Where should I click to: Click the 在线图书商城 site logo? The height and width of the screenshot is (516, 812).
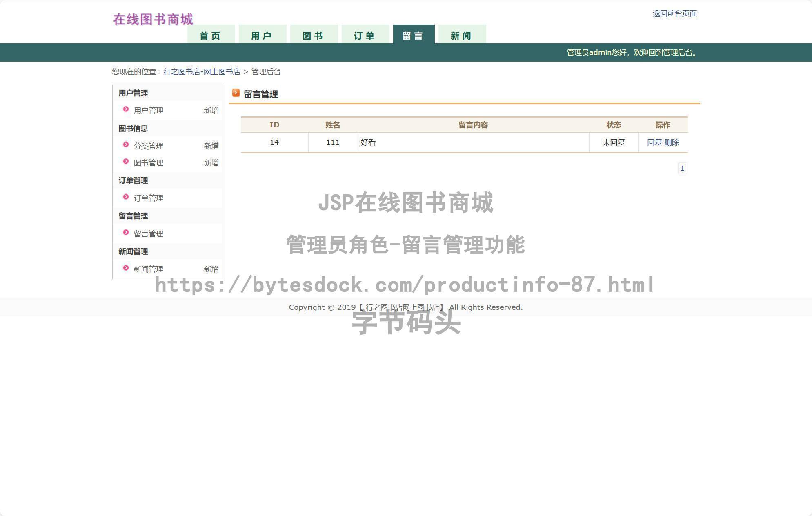tap(153, 19)
